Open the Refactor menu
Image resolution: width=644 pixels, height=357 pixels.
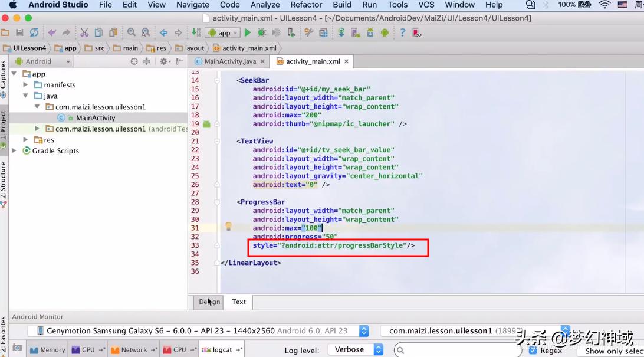click(x=306, y=5)
